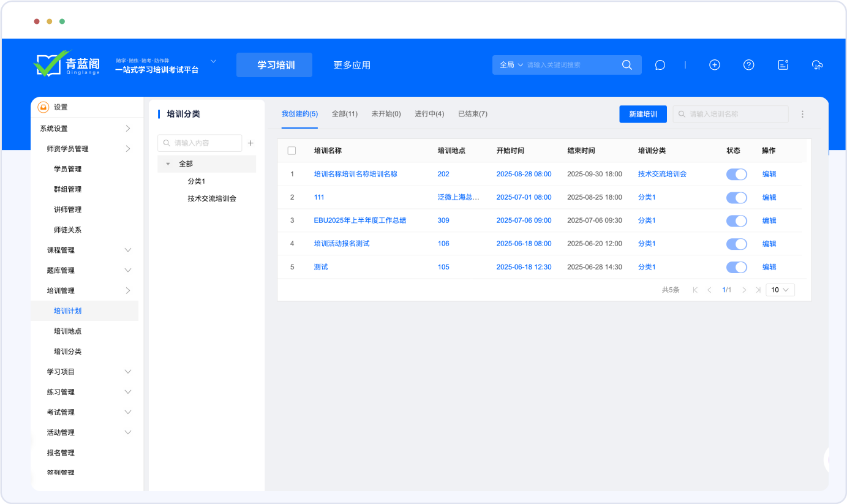Expand the 课程管理 sidebar section
847x504 pixels.
(x=128, y=250)
